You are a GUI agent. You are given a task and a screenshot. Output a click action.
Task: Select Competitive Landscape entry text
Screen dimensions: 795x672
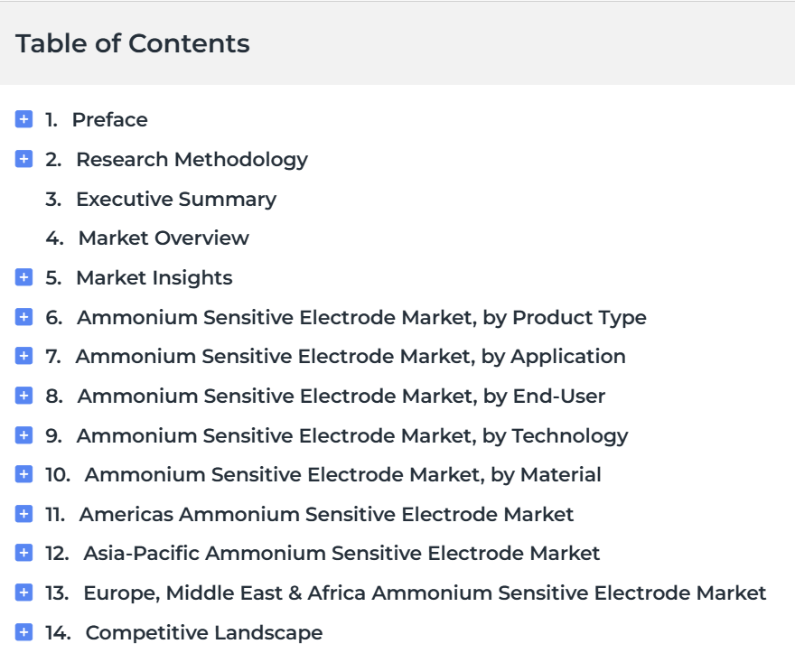(204, 633)
